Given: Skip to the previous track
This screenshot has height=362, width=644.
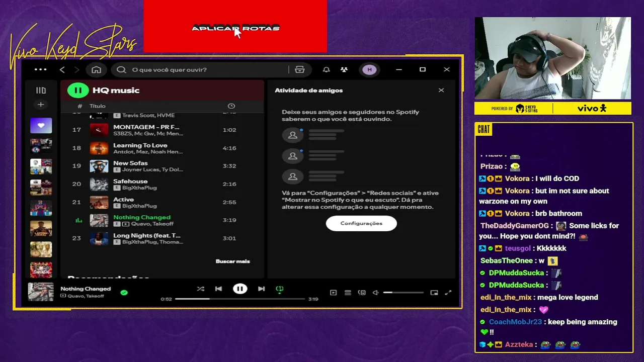Looking at the screenshot, I should (x=218, y=289).
